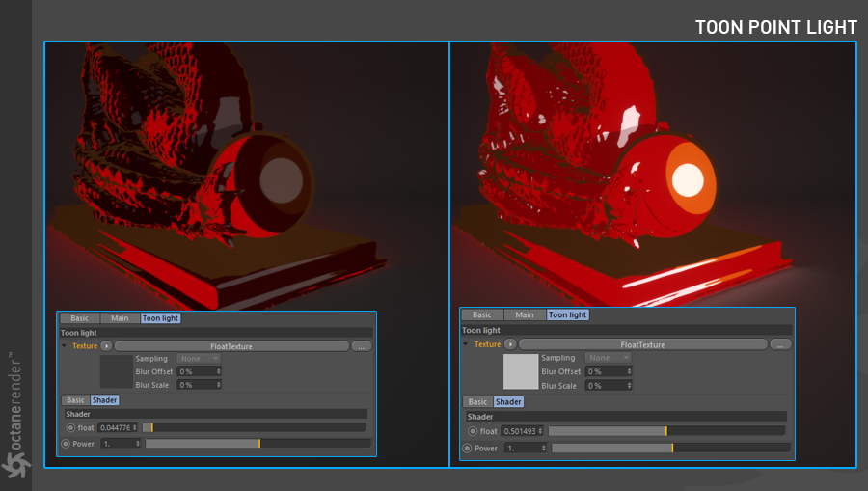Viewport: 868px width, 491px height.
Task: Click the float slider in right panel
Action: tap(666, 431)
